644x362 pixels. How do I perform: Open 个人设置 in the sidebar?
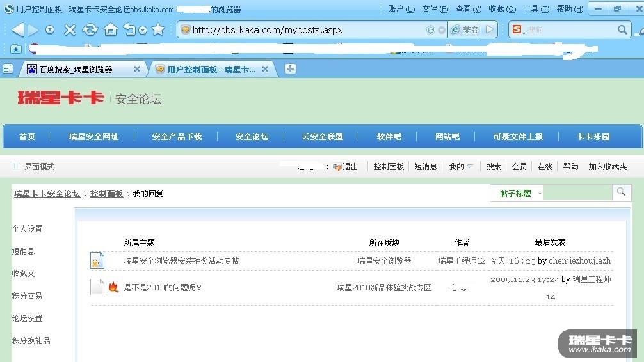[x=27, y=229]
